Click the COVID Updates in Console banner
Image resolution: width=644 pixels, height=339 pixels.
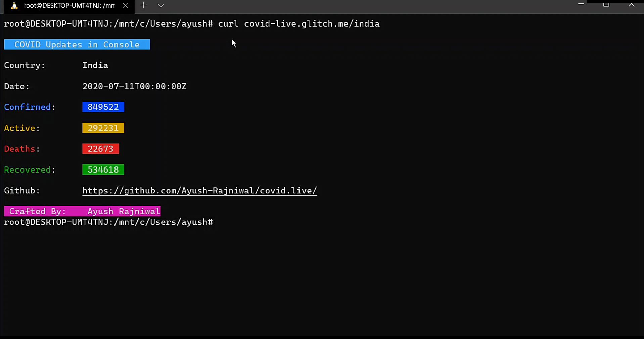(x=77, y=44)
